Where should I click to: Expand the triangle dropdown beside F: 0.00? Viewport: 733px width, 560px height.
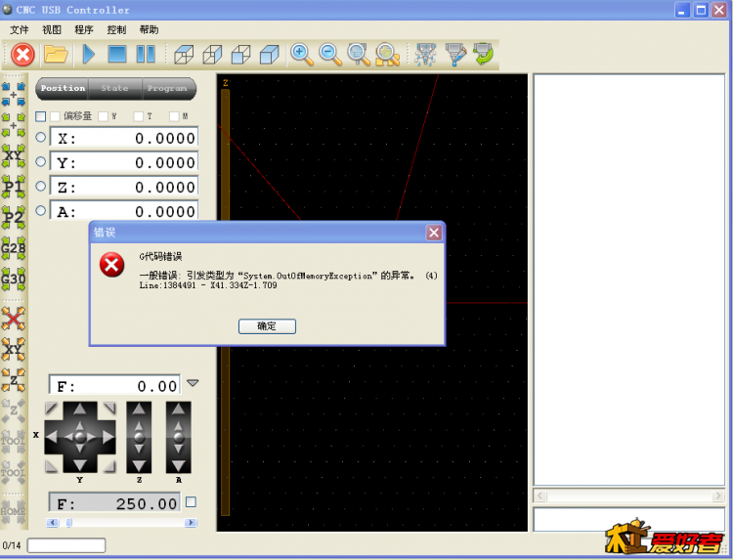[x=193, y=383]
